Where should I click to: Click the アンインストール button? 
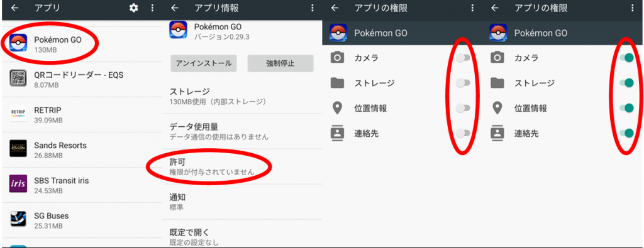pyautogui.click(x=204, y=63)
